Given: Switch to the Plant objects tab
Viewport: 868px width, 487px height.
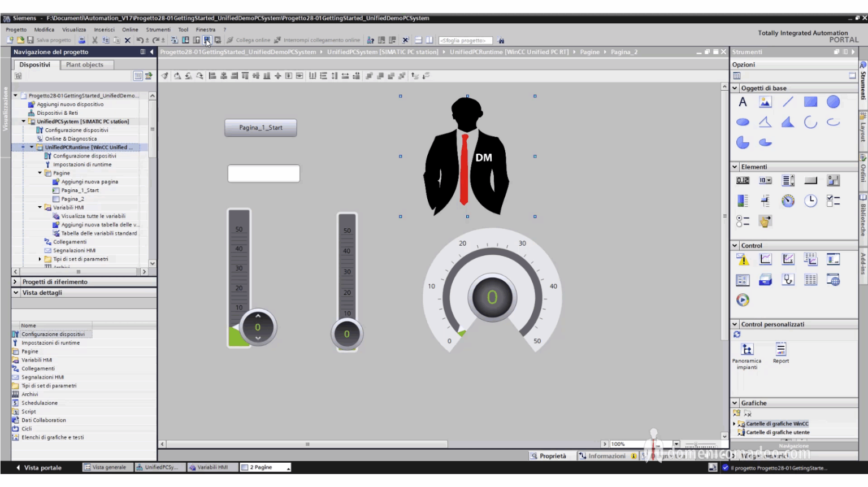Looking at the screenshot, I should [x=85, y=64].
